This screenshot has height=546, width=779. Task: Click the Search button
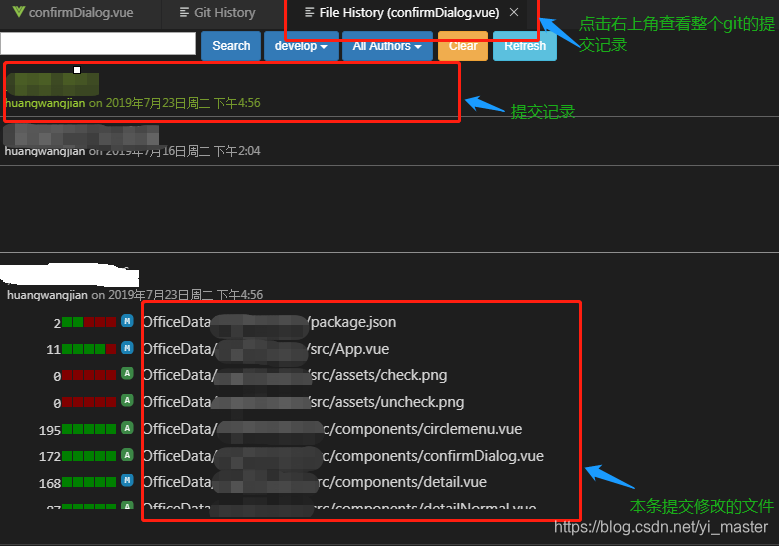(x=231, y=46)
